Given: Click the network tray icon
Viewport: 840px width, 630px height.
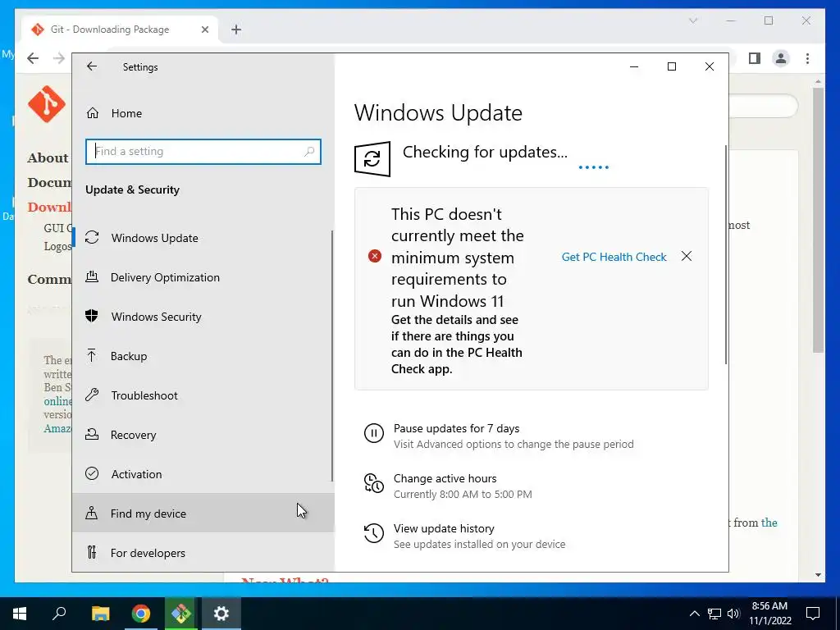Looking at the screenshot, I should click(x=714, y=614).
